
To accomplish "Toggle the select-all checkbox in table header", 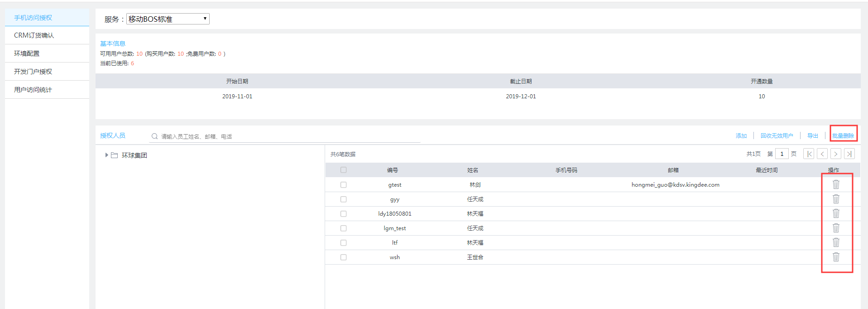I will 343,170.
